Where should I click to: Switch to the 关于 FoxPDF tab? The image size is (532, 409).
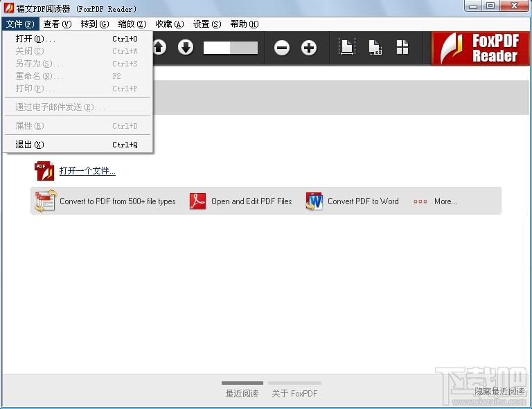pyautogui.click(x=294, y=390)
